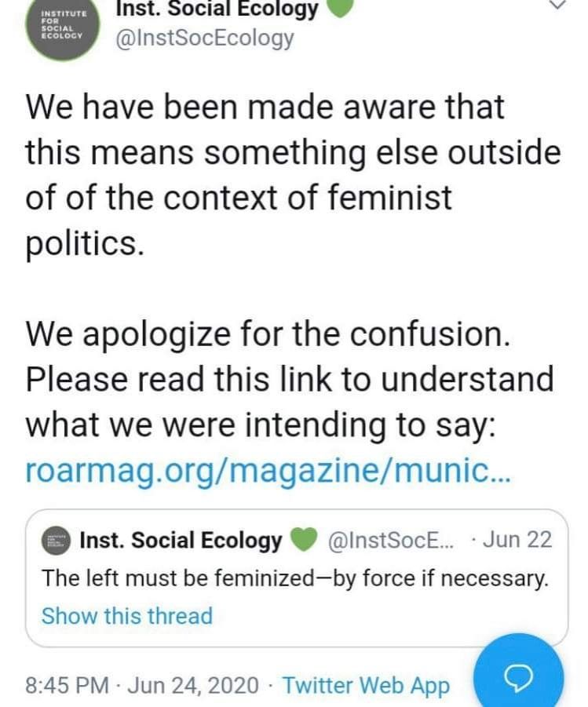Open the Twitter Web App source link

366,685
